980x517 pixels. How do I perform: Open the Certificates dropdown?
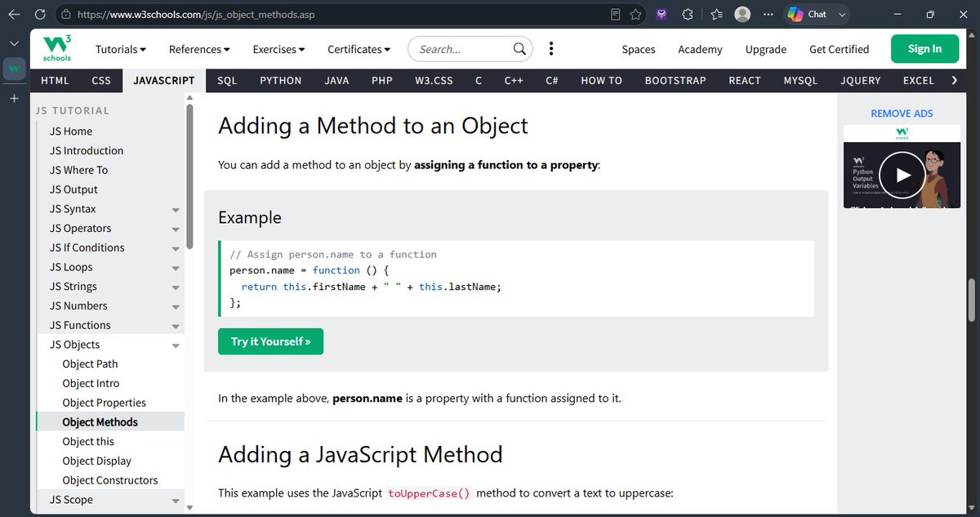coord(359,49)
